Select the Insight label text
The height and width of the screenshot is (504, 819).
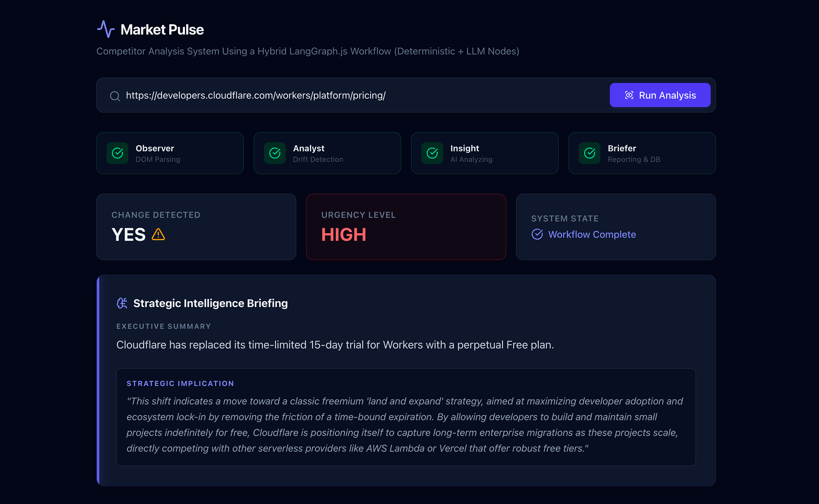click(465, 148)
